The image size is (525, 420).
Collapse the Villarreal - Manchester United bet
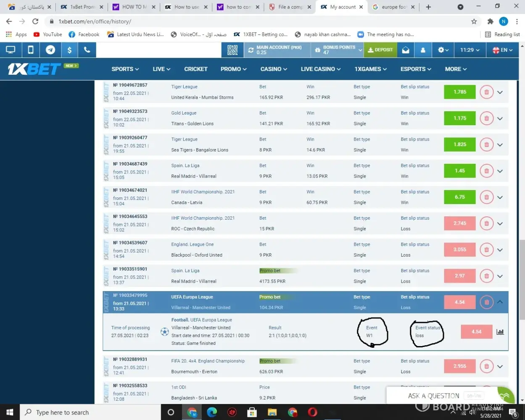click(500, 302)
